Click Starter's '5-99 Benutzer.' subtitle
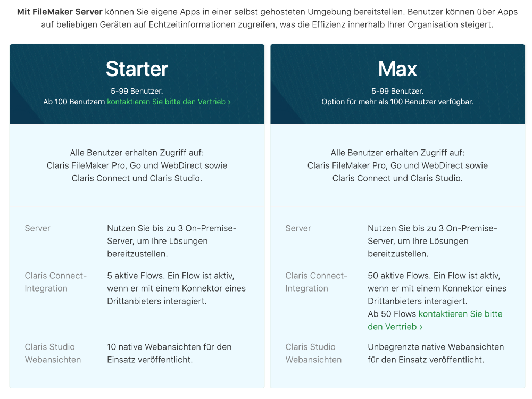This screenshot has width=532, height=399. pos(137,91)
